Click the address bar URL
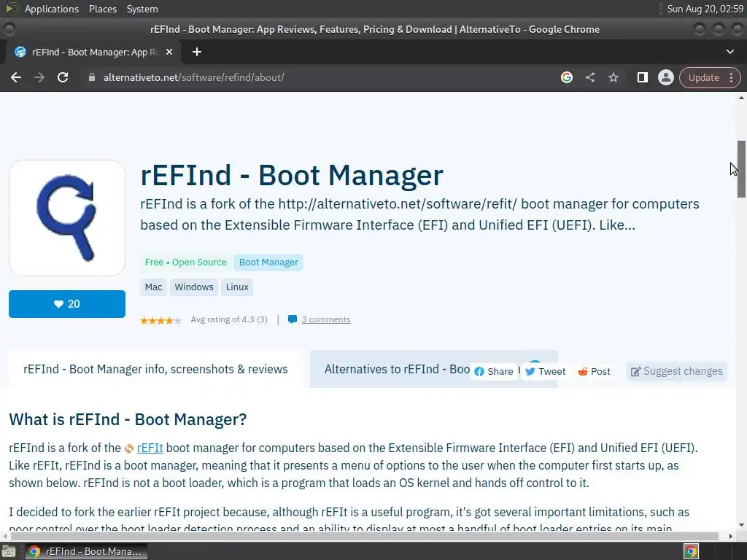 (x=193, y=77)
